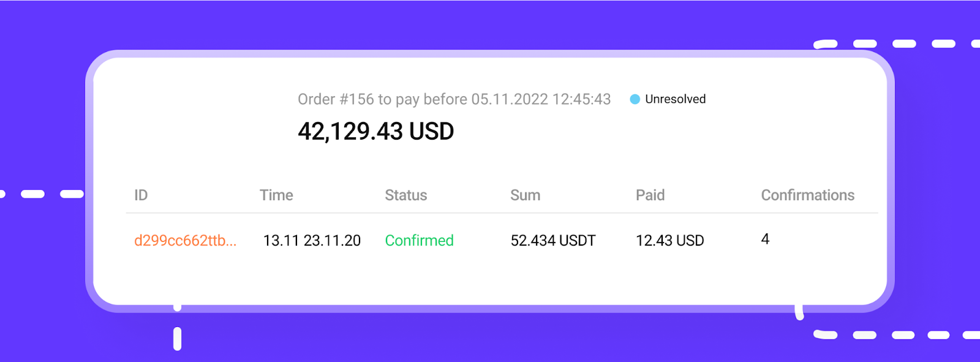Click the Confirmations column header
The image size is (980, 362).
click(x=807, y=195)
